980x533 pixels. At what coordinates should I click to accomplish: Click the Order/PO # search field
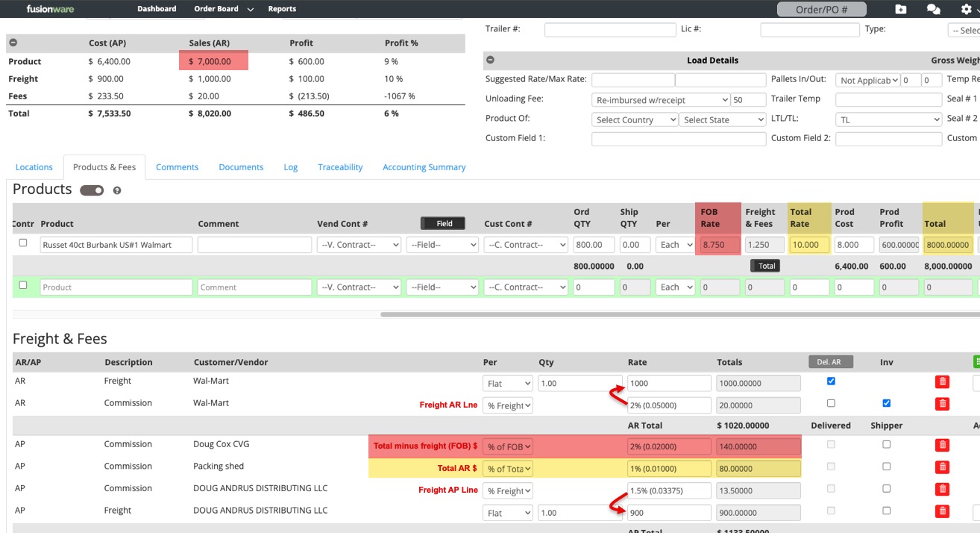pos(820,9)
